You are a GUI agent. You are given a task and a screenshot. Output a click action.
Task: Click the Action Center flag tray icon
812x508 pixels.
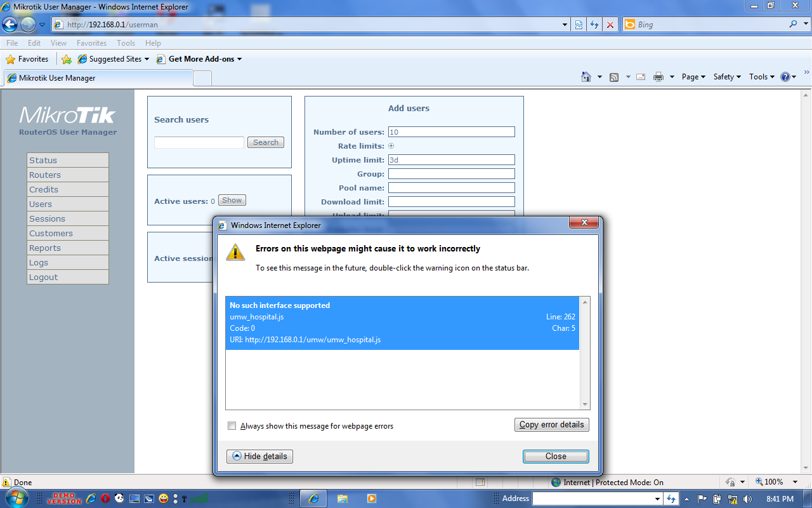702,499
